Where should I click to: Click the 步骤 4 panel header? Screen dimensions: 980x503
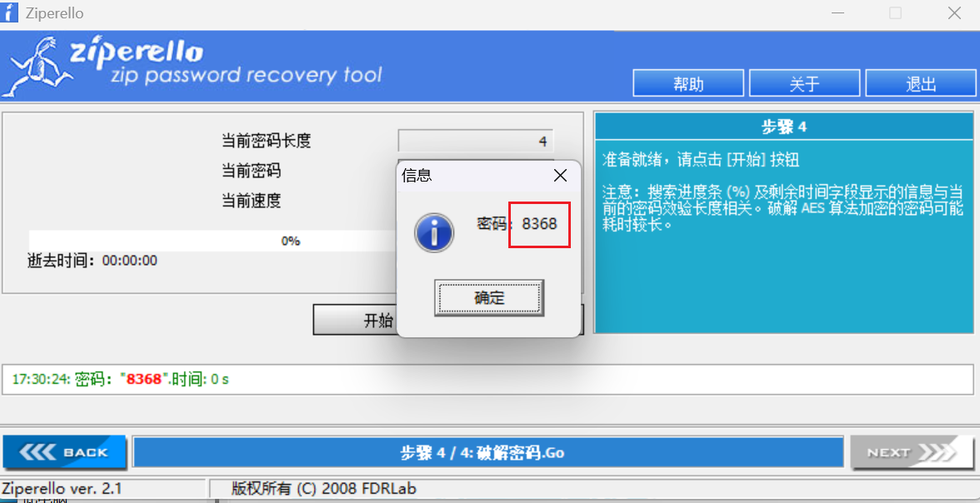pyautogui.click(x=783, y=127)
